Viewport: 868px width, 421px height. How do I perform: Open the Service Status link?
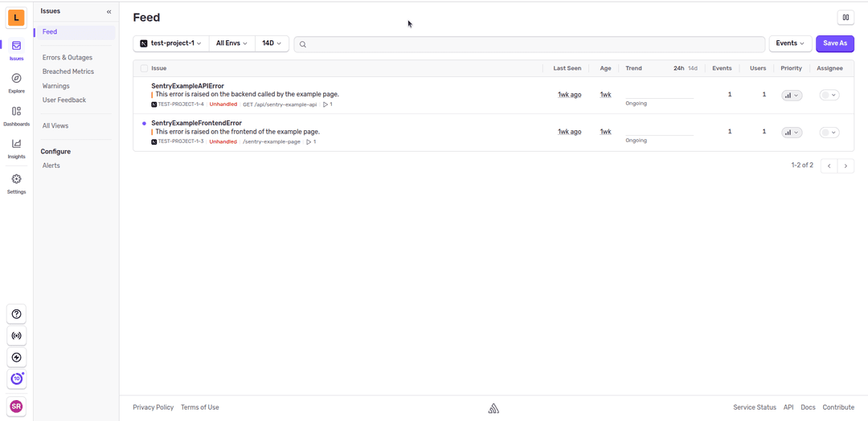(x=755, y=407)
